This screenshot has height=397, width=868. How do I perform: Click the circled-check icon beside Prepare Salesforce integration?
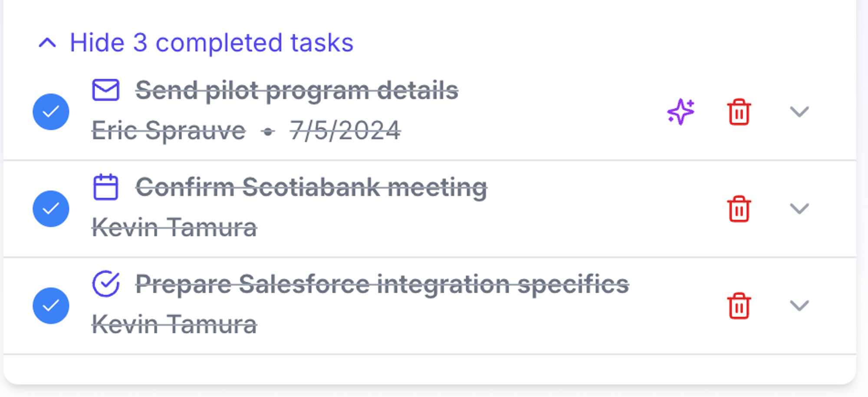(x=105, y=284)
